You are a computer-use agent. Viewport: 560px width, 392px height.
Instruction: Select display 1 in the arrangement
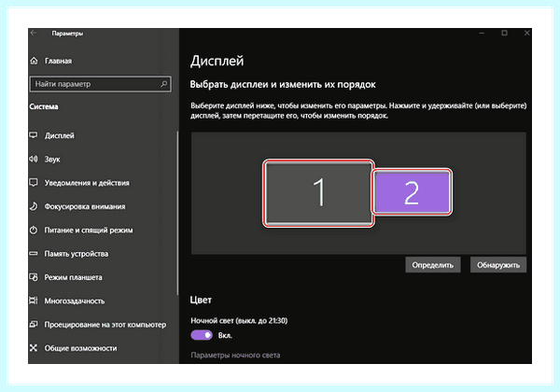318,193
